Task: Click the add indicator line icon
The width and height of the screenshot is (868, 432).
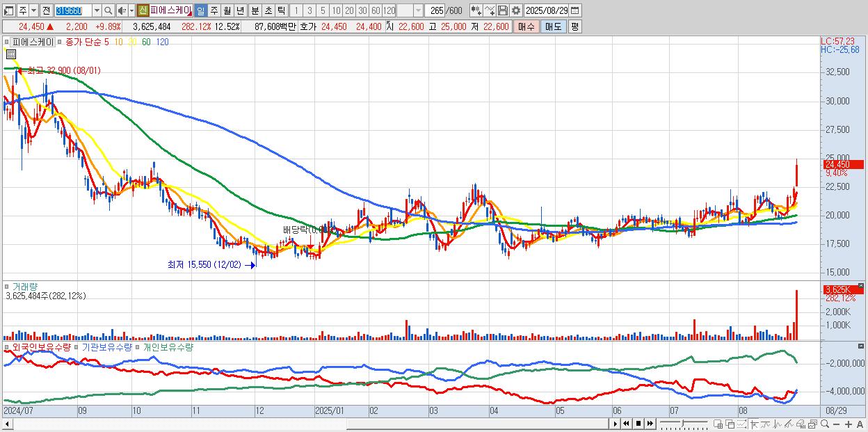Action: 490,10
